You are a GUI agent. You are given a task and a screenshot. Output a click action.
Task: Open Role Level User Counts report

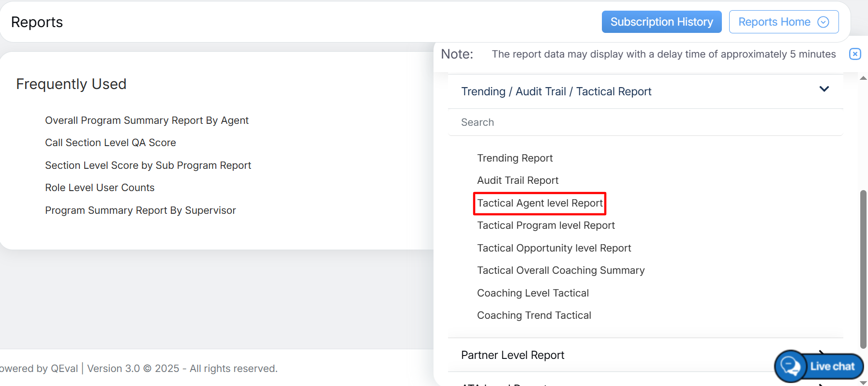(100, 188)
